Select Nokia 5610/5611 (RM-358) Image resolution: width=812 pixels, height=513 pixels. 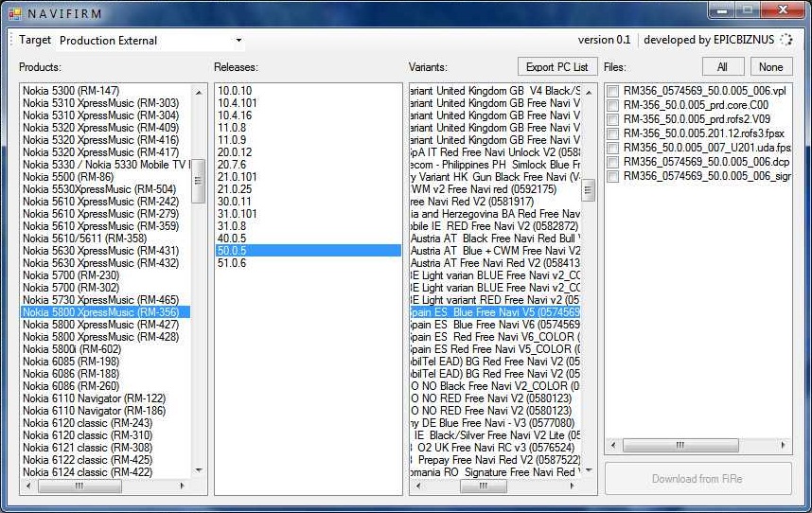click(106, 239)
